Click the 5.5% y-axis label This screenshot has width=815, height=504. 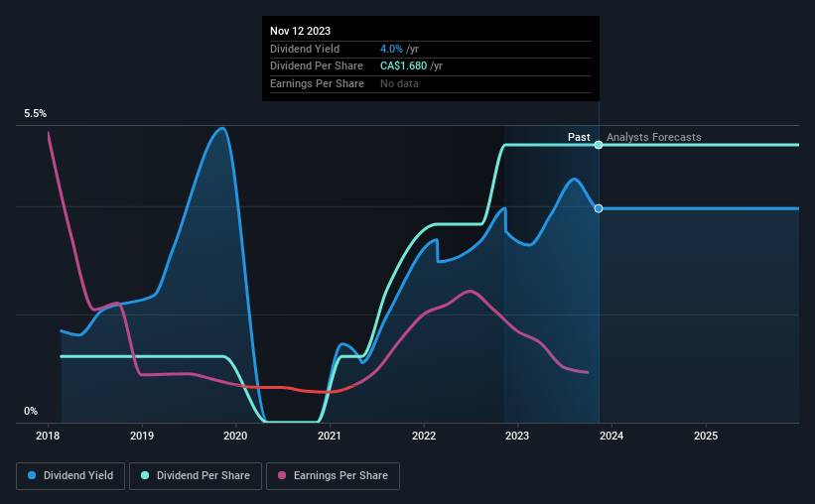click(x=36, y=114)
